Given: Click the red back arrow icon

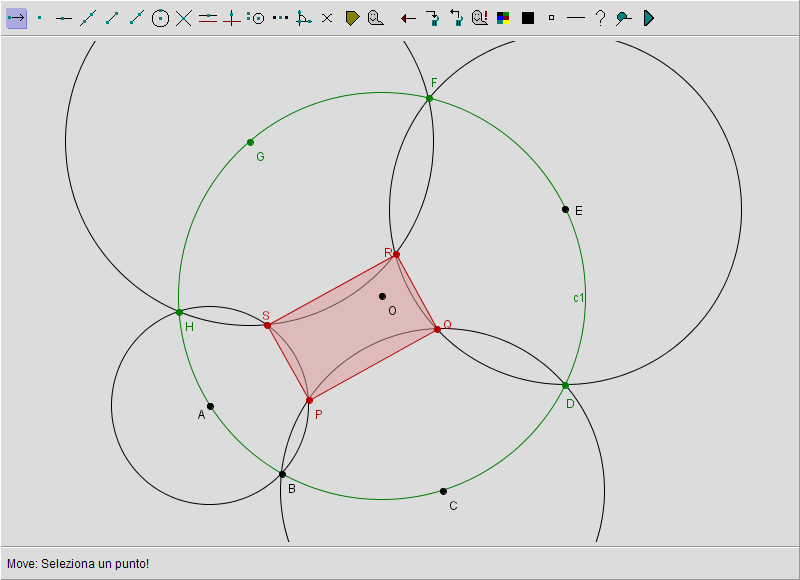Looking at the screenshot, I should point(408,19).
